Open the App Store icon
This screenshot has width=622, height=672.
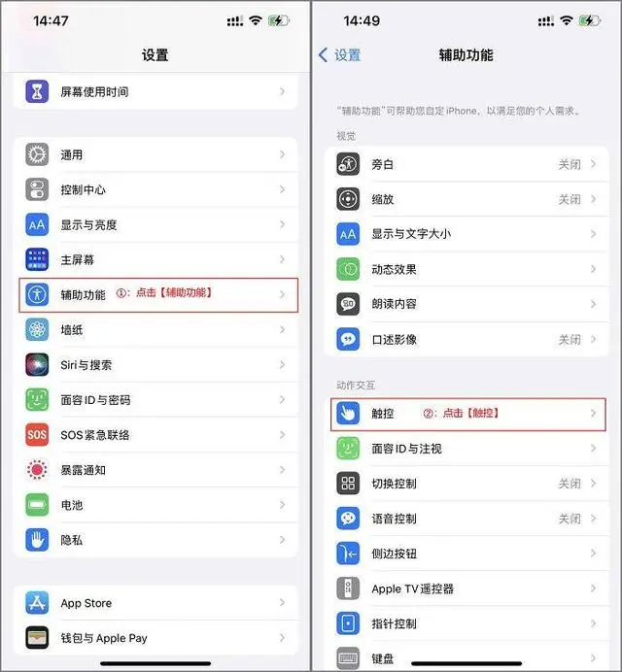pyautogui.click(x=37, y=603)
